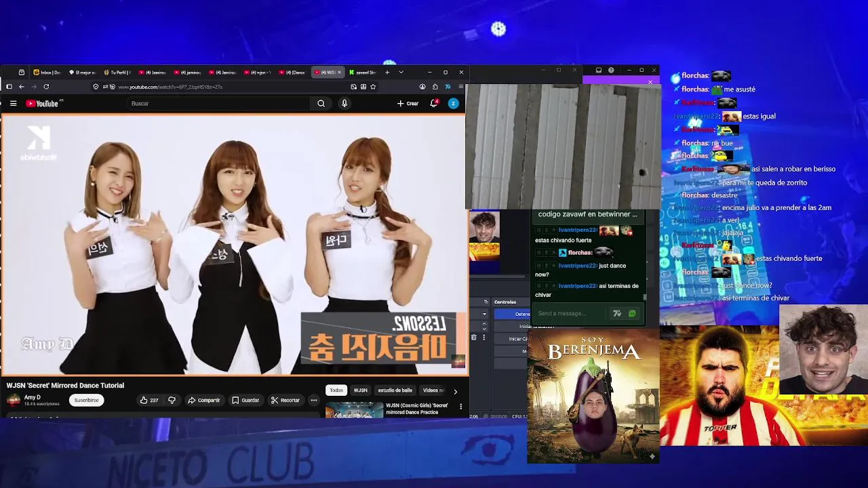The height and width of the screenshot is (488, 868).
Task: Toggle the browser sidebar icon
Action: [9, 87]
